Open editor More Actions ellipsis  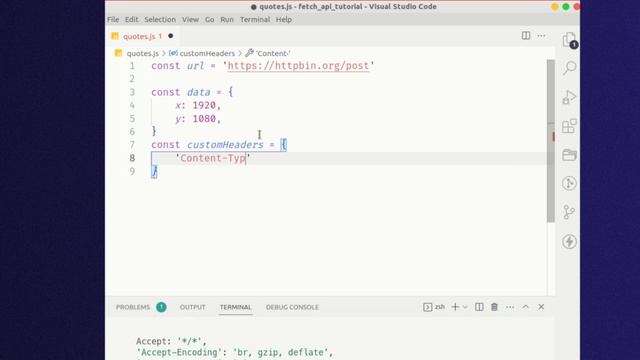[x=541, y=36]
